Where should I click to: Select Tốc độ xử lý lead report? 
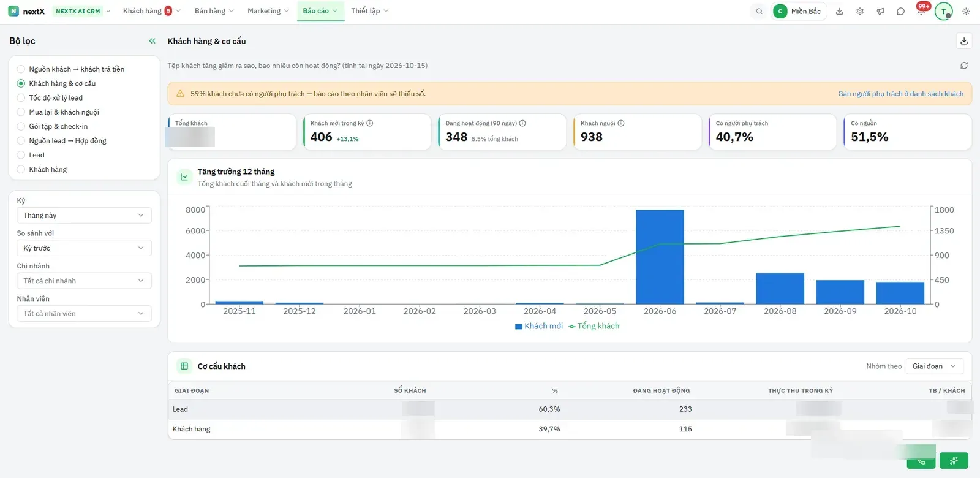point(50,98)
